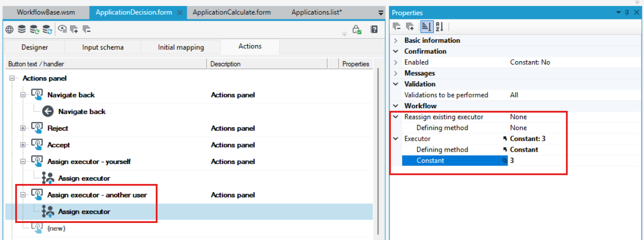Select the (new) action row
Viewport: 644px width, 240px height.
click(189, 228)
